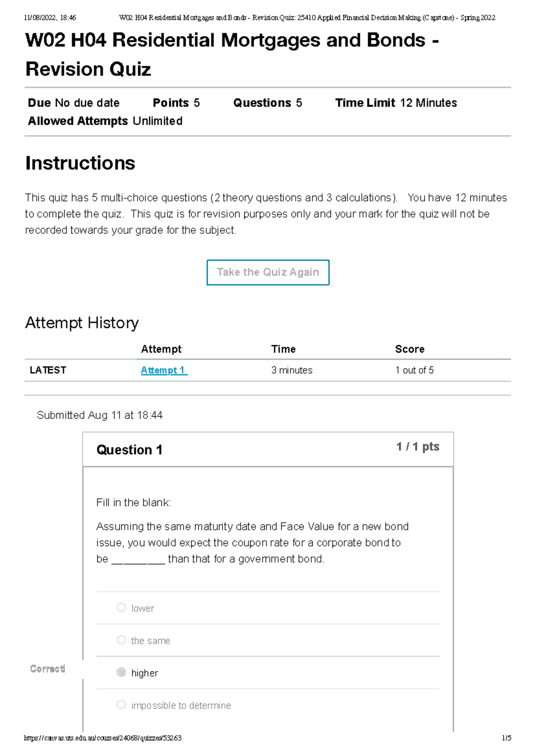Click the Attempt History section header

click(x=82, y=323)
